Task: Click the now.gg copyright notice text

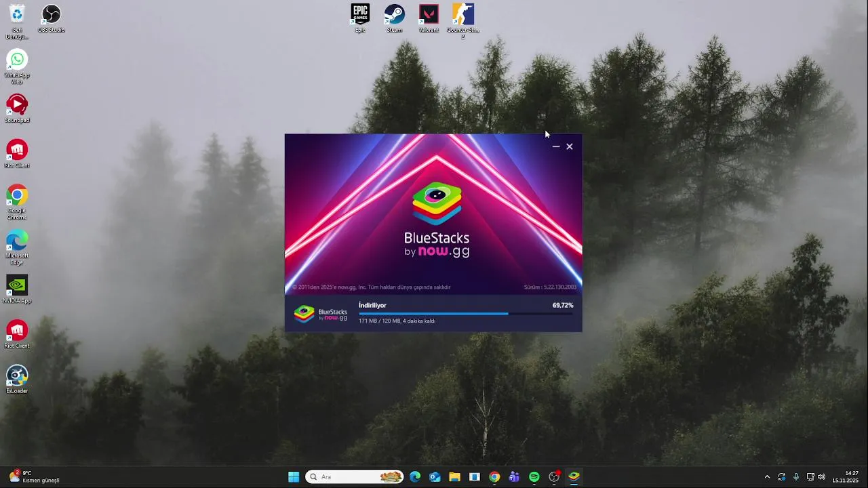Action: [x=372, y=287]
